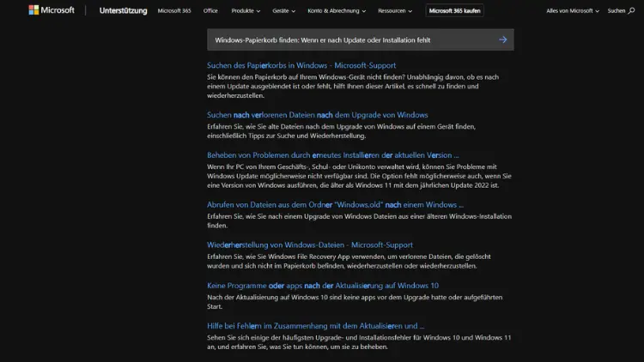Viewport: 644px width, 362px height.
Task: Click description 'Sie können den Papierkorb auf Ihrem'
Action: (353, 86)
